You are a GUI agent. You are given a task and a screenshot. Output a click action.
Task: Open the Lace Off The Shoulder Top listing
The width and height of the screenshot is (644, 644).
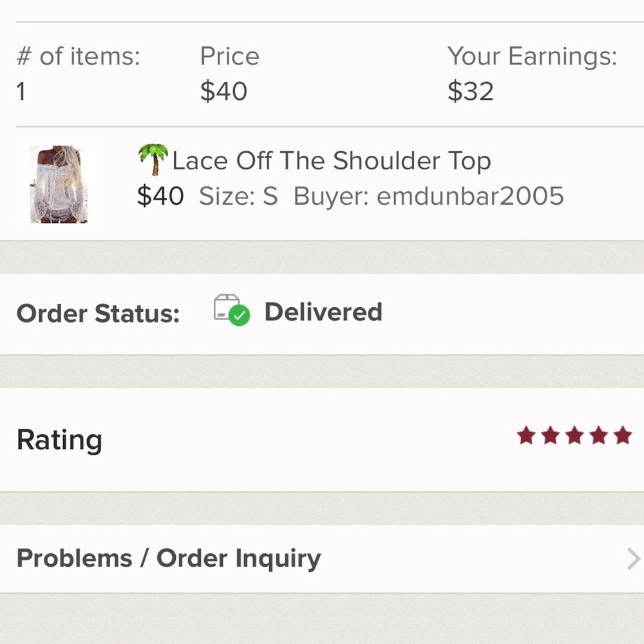click(x=332, y=160)
